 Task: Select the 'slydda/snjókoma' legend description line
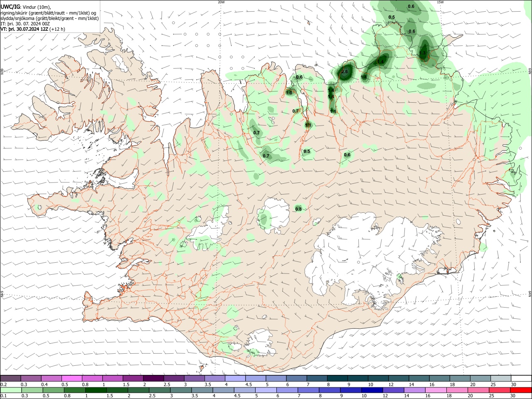[49, 18]
